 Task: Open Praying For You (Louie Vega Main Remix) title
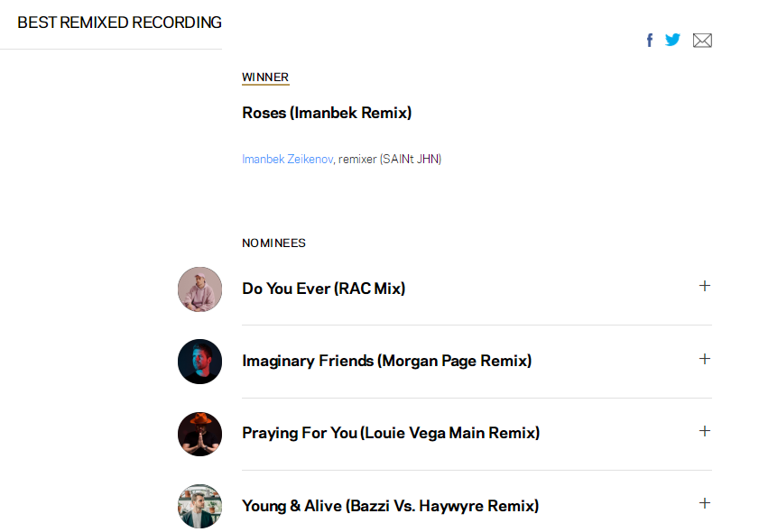pos(391,433)
